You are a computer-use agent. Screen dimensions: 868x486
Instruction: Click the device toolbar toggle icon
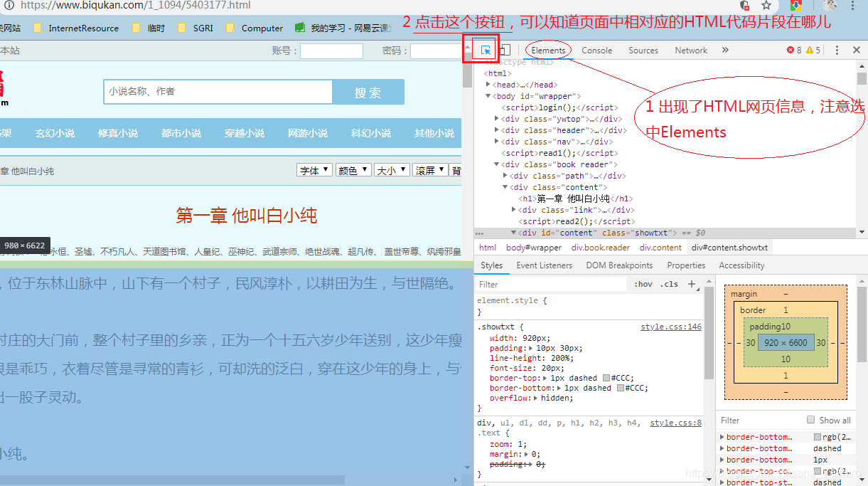point(505,50)
